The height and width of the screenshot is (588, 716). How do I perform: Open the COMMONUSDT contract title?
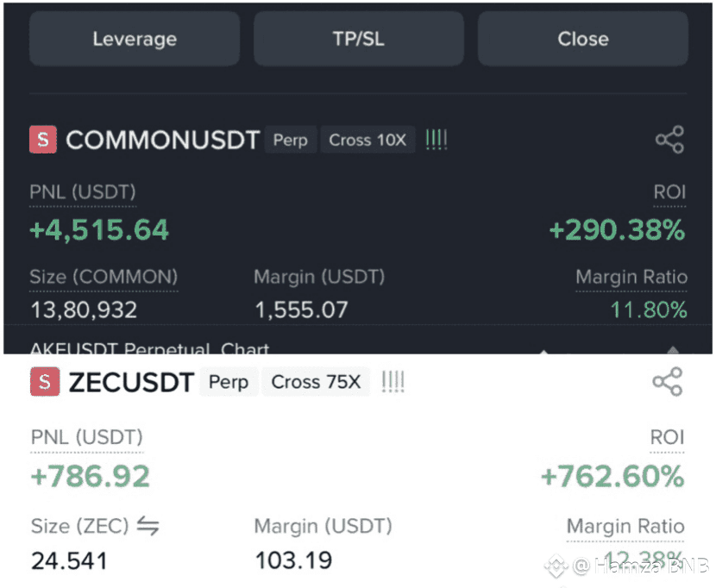tap(162, 141)
